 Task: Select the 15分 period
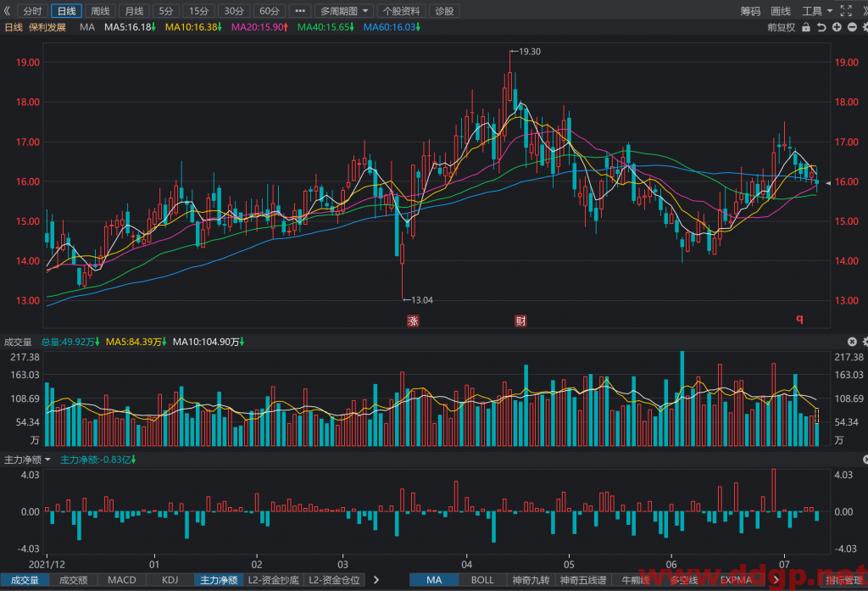click(198, 10)
